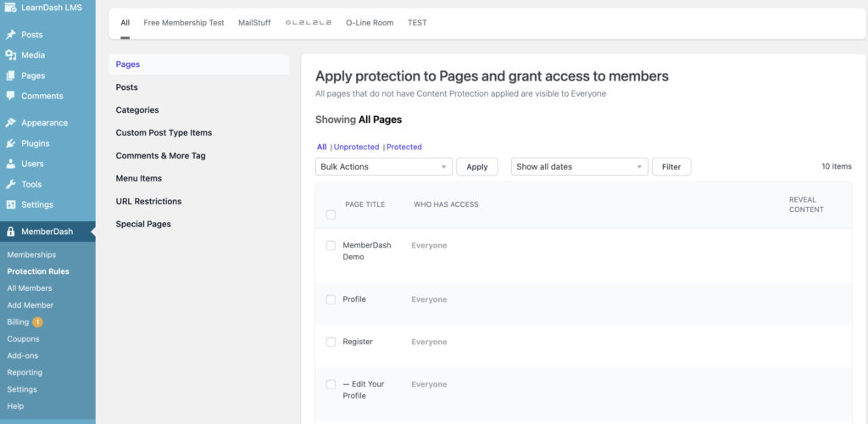This screenshot has height=424, width=868.
Task: Check the Profile row checkbox
Action: pos(331,299)
